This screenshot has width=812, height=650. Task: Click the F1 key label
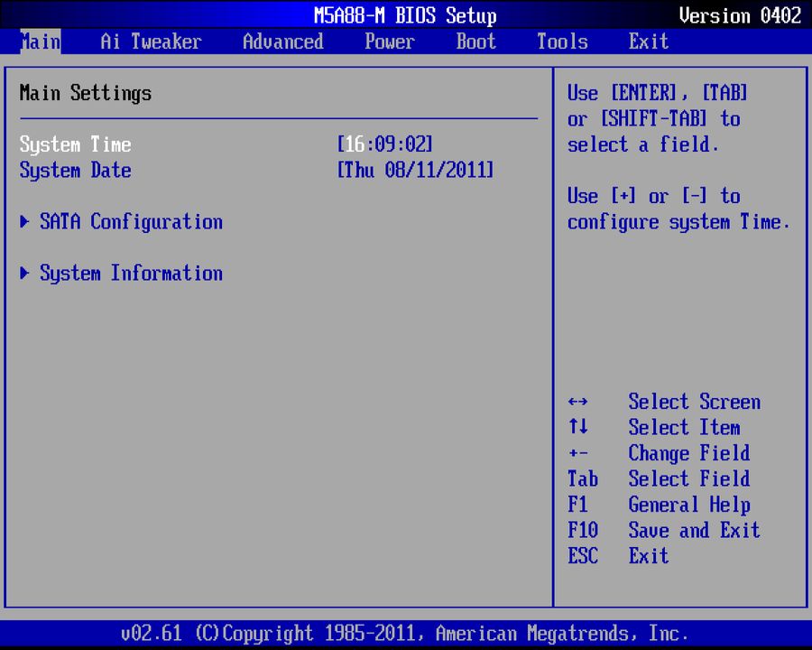tap(578, 505)
